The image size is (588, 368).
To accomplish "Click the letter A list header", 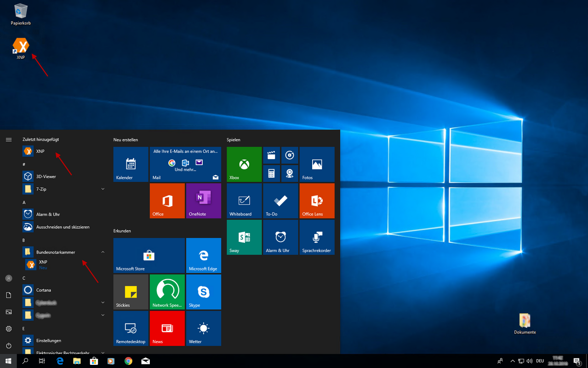I will pos(24,202).
